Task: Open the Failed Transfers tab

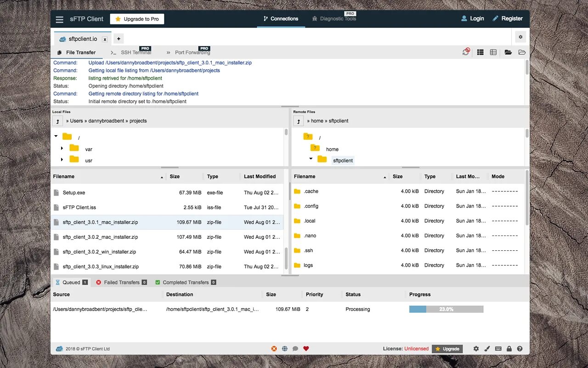Action: point(121,282)
